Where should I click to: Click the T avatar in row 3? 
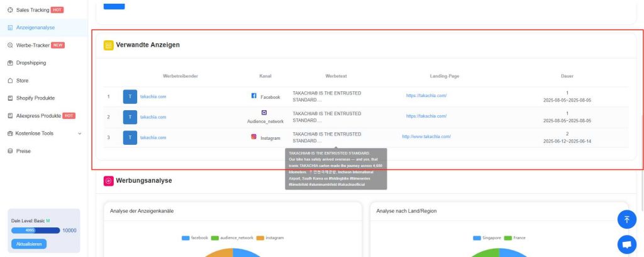[130, 138]
